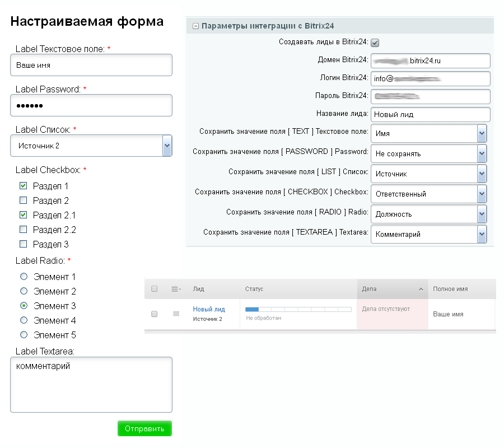This screenshot has width=504, height=448.
Task: Open the TEXT field mapping dropdown set to Имя
Action: [482, 133]
